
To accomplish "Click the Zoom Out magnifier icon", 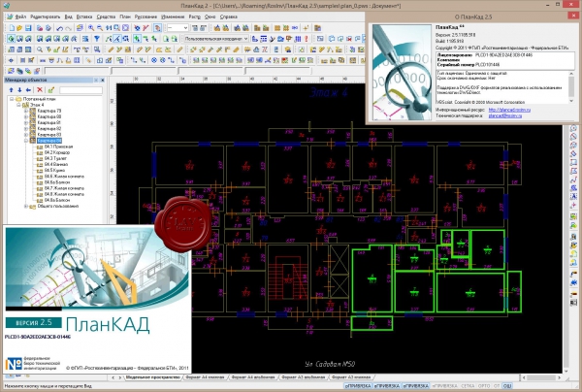I will [x=100, y=28].
